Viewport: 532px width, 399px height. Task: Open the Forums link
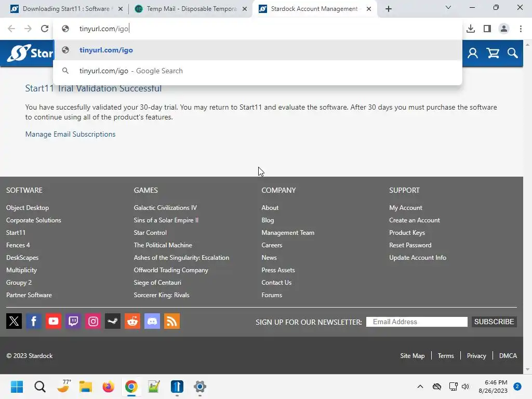pyautogui.click(x=272, y=295)
